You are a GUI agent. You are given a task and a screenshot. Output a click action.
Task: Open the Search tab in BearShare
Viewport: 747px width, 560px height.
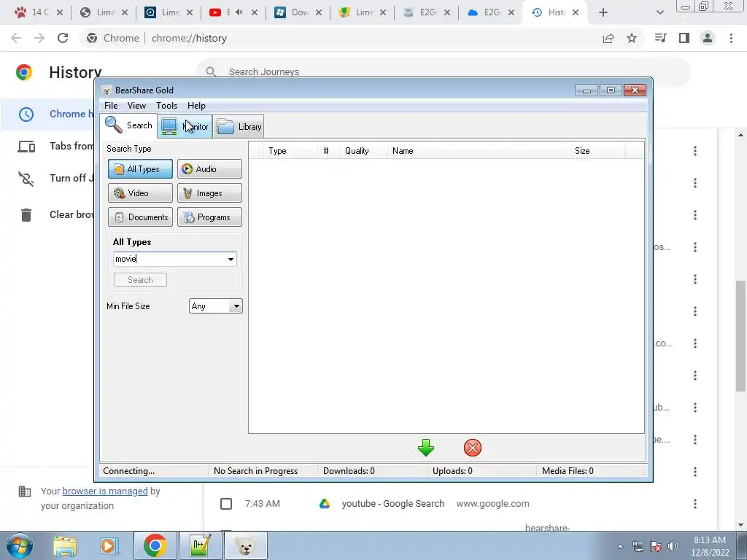pos(128,125)
